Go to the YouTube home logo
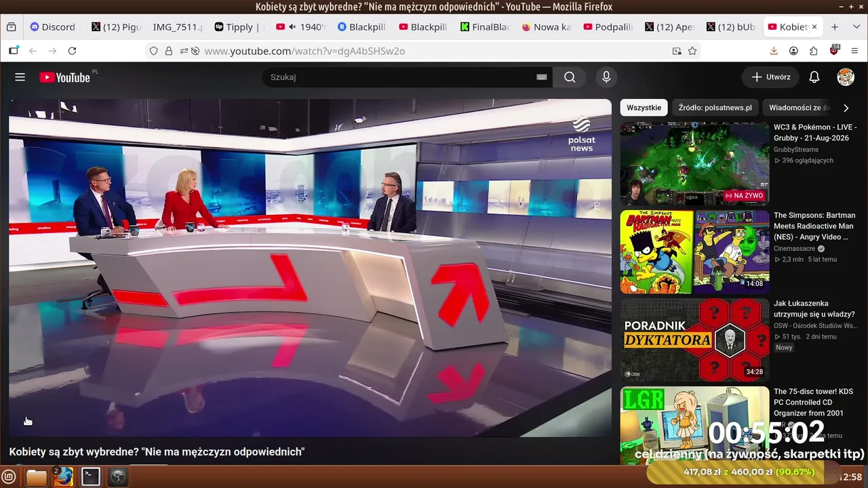Viewport: 868px width, 488px height. (65, 77)
